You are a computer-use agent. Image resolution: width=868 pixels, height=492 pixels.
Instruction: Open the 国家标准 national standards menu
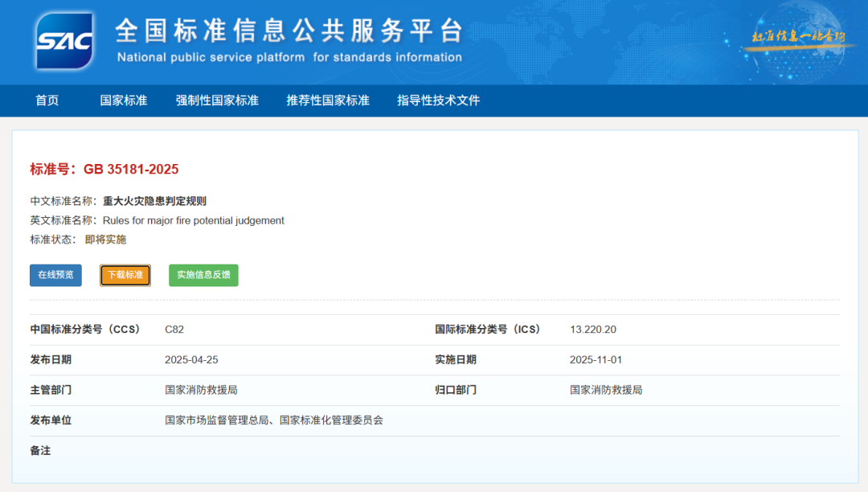(x=123, y=100)
